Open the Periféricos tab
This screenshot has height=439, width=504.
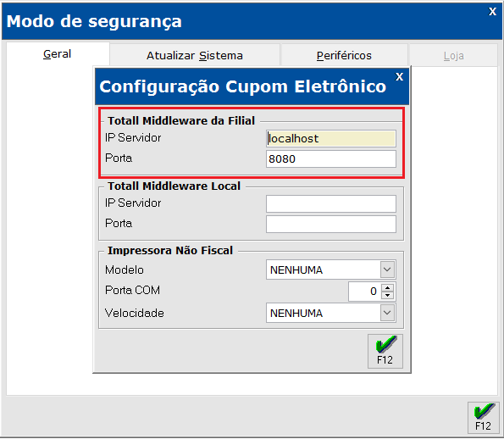pos(344,56)
